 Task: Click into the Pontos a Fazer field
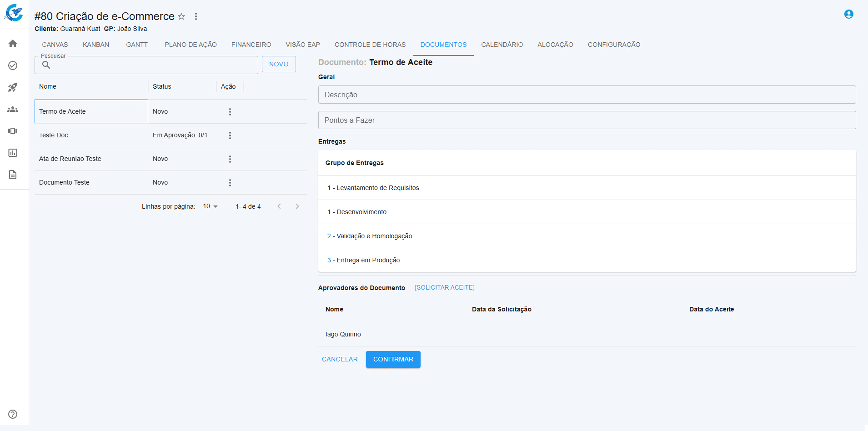(x=587, y=120)
